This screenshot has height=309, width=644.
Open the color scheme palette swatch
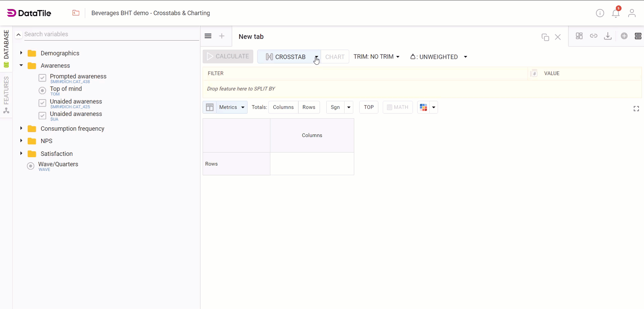coord(424,107)
